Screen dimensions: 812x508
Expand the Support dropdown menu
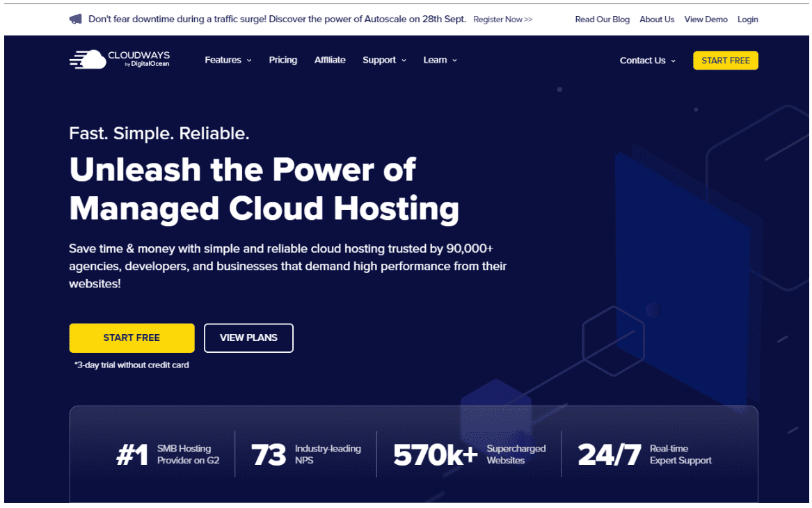[x=384, y=60]
